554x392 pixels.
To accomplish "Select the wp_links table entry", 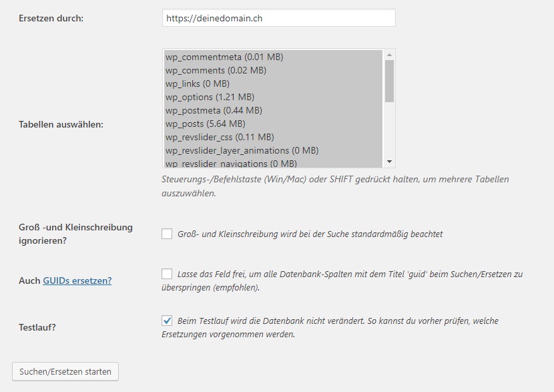I will tap(198, 83).
